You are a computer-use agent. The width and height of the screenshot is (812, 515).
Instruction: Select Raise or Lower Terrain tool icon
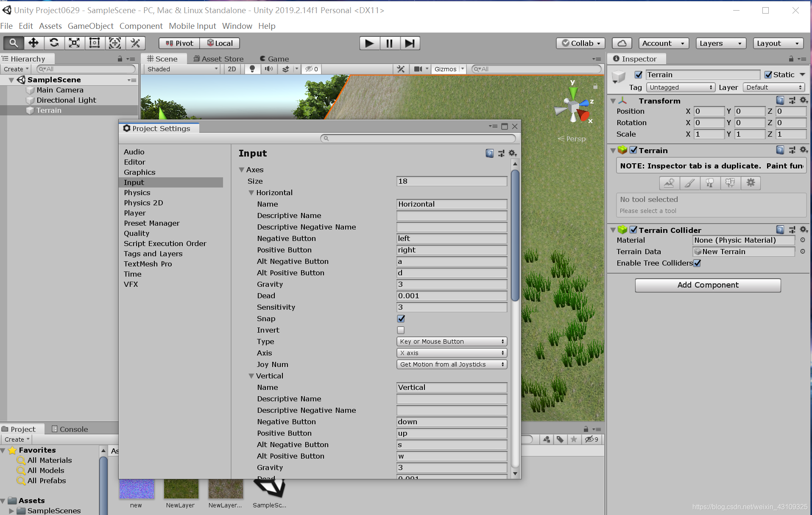point(669,183)
